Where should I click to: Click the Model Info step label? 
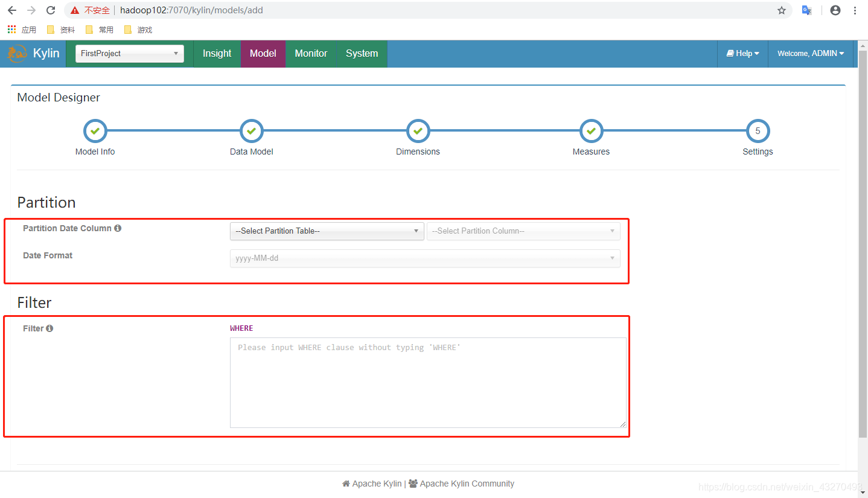click(95, 152)
